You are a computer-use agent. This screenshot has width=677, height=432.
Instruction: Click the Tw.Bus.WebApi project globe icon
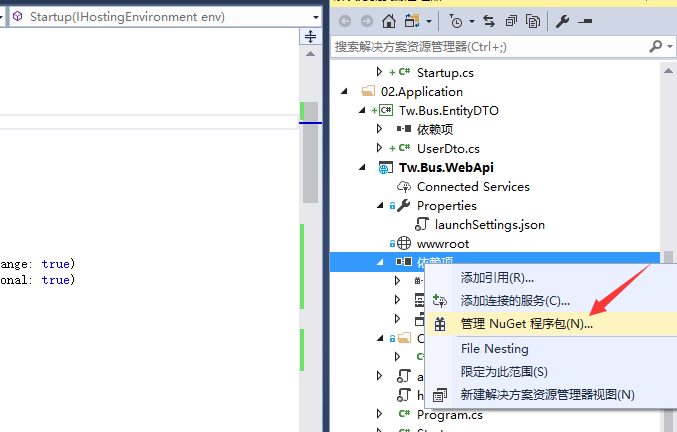pos(386,167)
